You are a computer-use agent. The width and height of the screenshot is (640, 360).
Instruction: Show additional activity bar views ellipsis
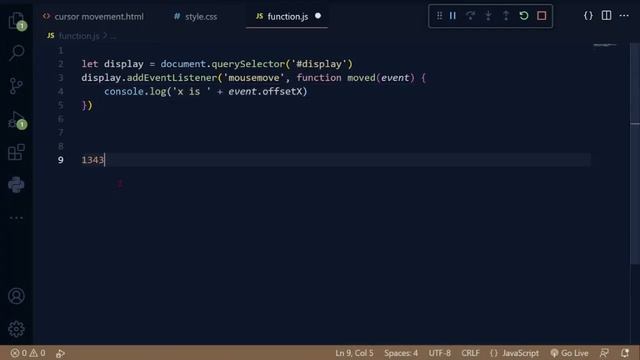16,218
